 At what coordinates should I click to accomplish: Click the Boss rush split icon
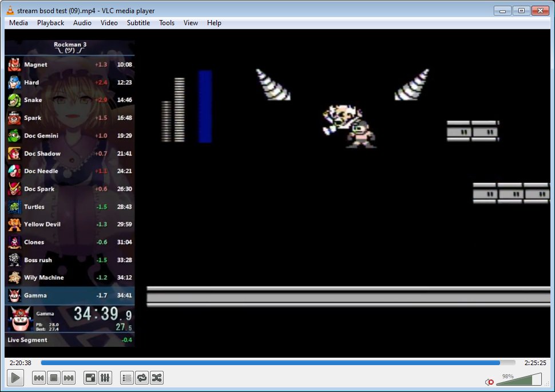14,260
